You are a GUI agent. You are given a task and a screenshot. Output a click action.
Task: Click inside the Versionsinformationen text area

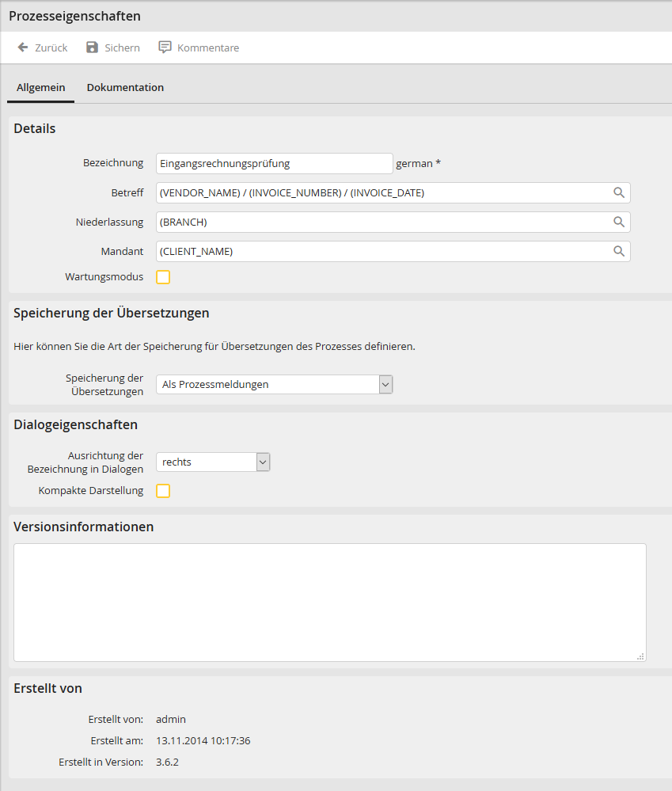coord(329,602)
